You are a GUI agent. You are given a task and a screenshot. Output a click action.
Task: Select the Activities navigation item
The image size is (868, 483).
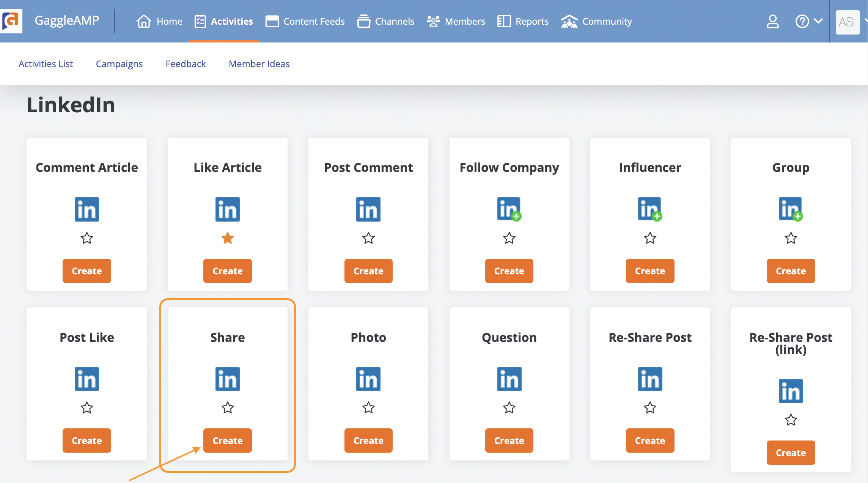224,21
